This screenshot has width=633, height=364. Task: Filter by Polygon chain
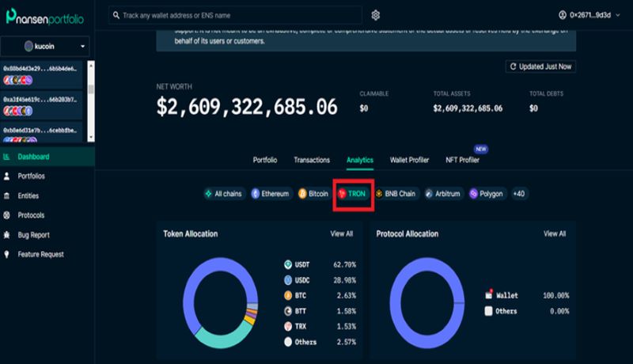tap(487, 194)
